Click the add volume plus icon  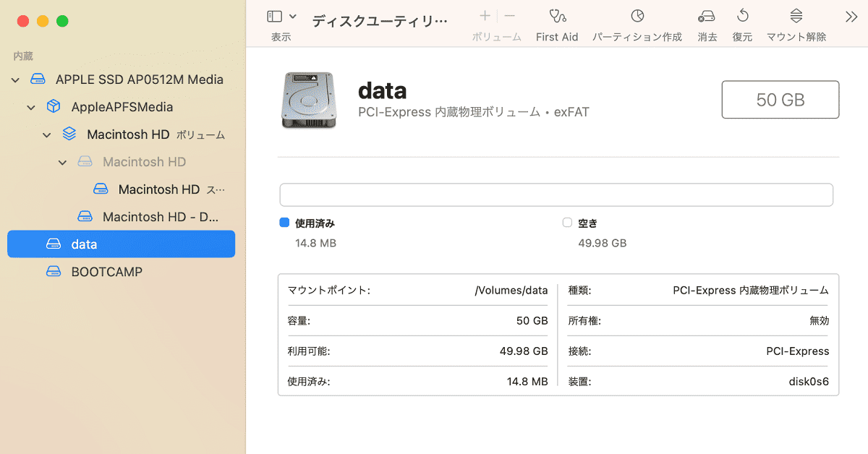click(x=485, y=15)
